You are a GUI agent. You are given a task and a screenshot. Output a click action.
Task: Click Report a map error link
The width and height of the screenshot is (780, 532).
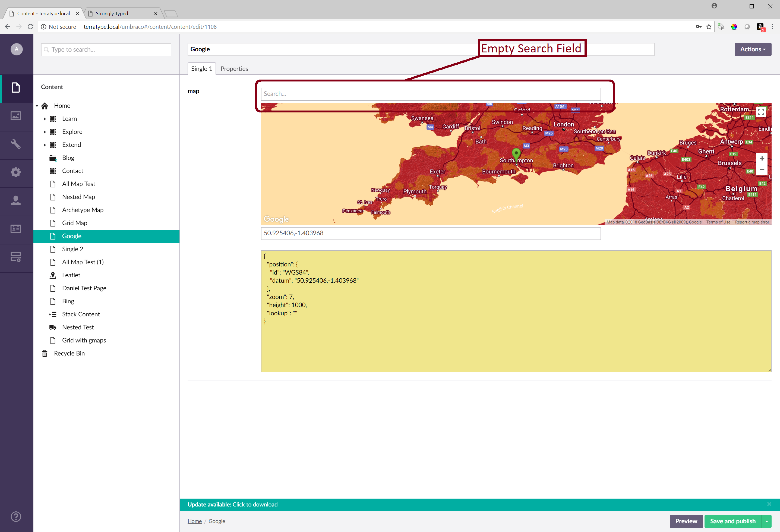[x=752, y=222]
